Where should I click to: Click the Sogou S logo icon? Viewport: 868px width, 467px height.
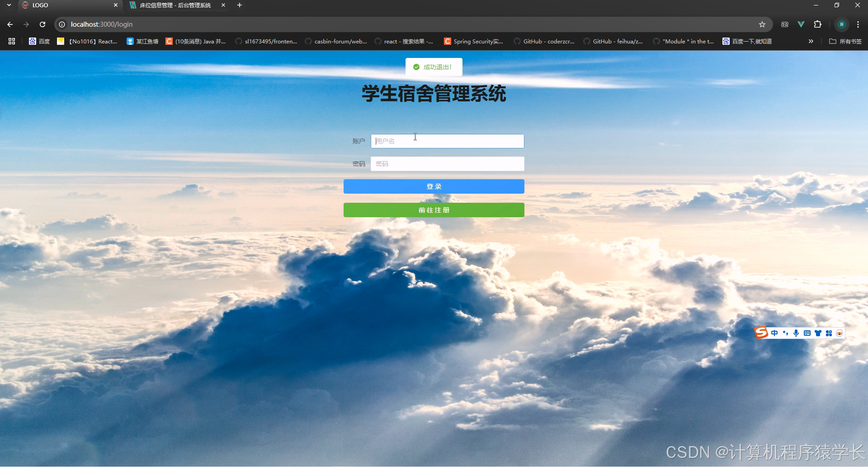761,332
